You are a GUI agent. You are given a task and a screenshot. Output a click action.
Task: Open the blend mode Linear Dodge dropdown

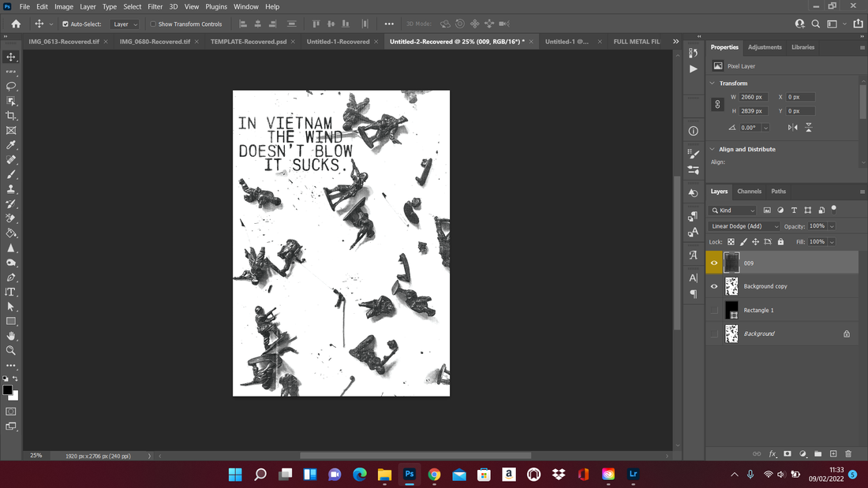(x=744, y=226)
